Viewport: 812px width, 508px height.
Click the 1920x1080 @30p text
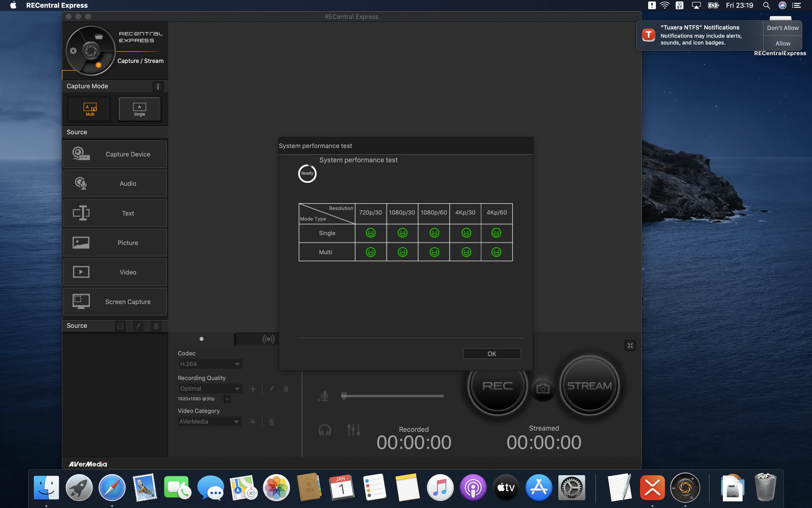(196, 399)
